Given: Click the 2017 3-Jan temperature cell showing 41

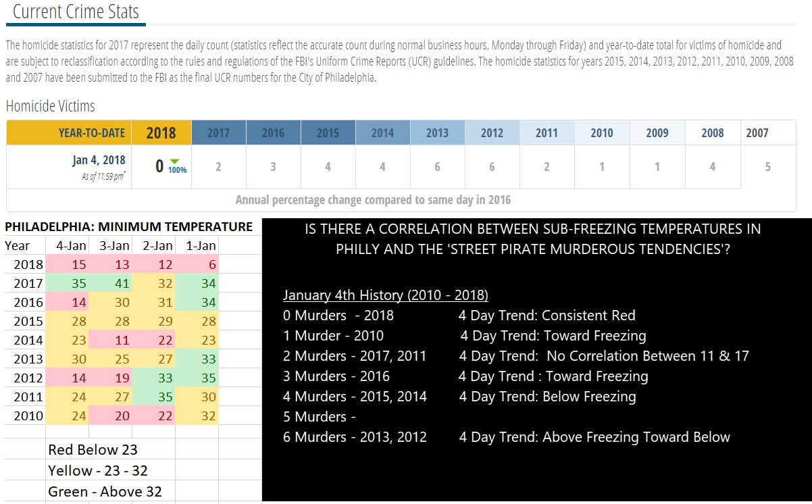Looking at the screenshot, I should pos(111,283).
